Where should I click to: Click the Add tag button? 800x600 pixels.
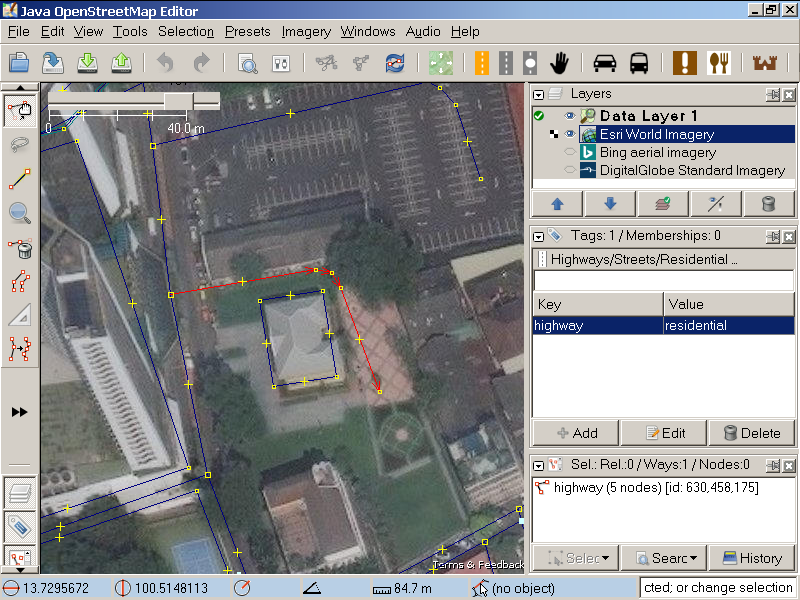[576, 433]
